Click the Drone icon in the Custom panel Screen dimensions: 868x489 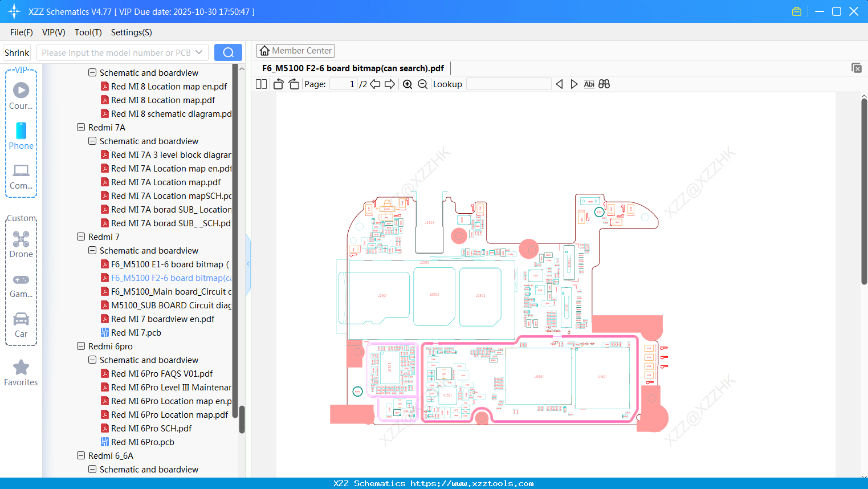pos(21,239)
